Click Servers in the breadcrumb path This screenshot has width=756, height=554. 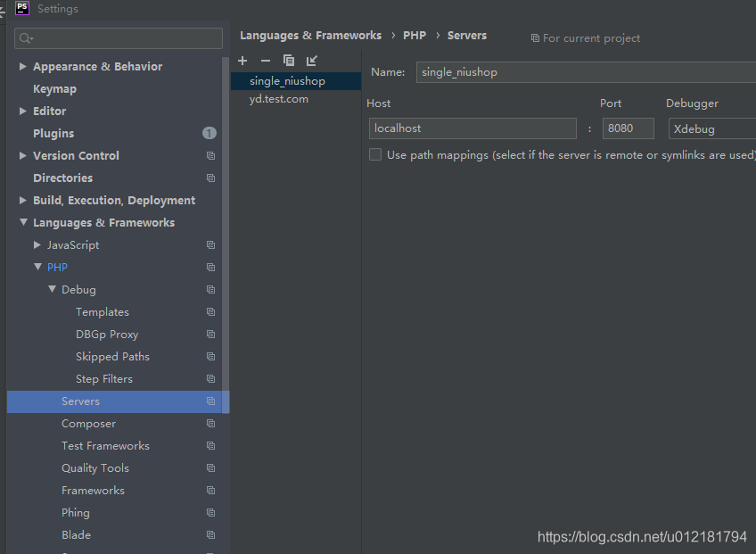(x=467, y=35)
